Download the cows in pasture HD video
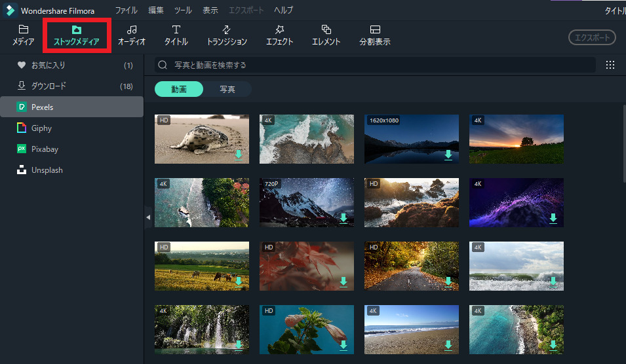Image resolution: width=626 pixels, height=364 pixels. pos(239,282)
